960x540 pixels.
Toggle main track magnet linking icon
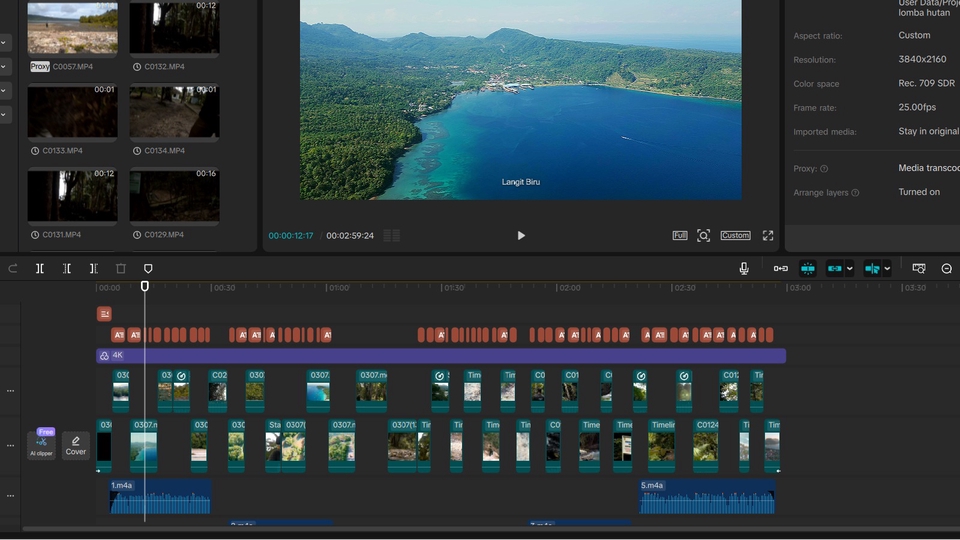[780, 268]
